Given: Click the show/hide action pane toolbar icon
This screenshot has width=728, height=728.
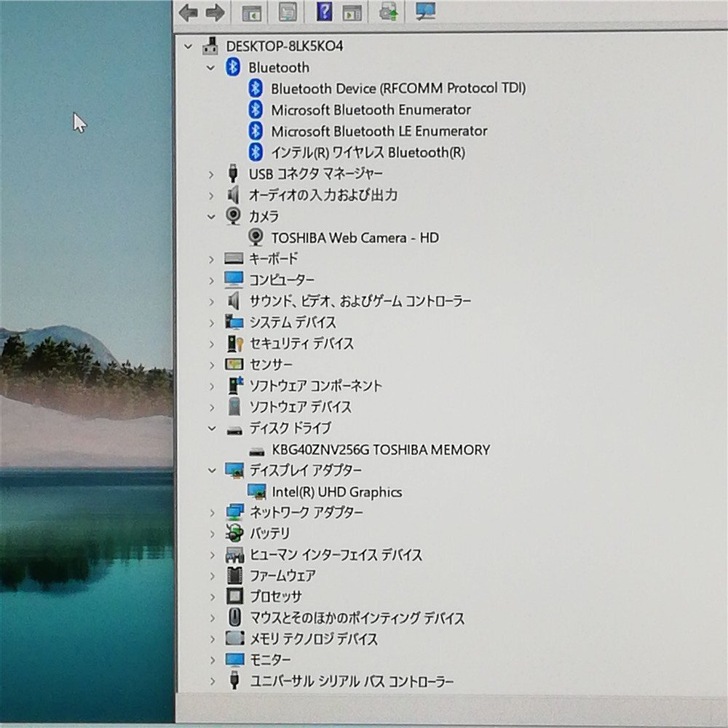Looking at the screenshot, I should (352, 12).
